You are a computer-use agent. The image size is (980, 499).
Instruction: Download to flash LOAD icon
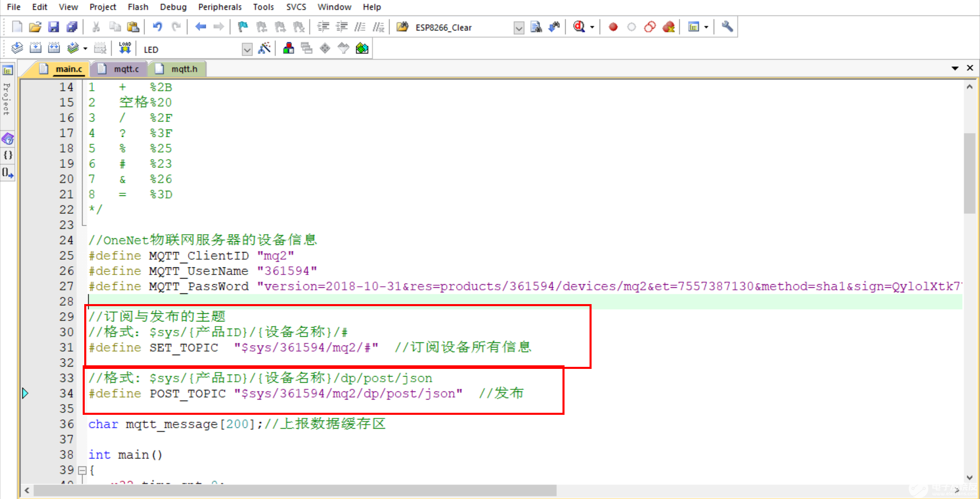pyautogui.click(x=125, y=48)
